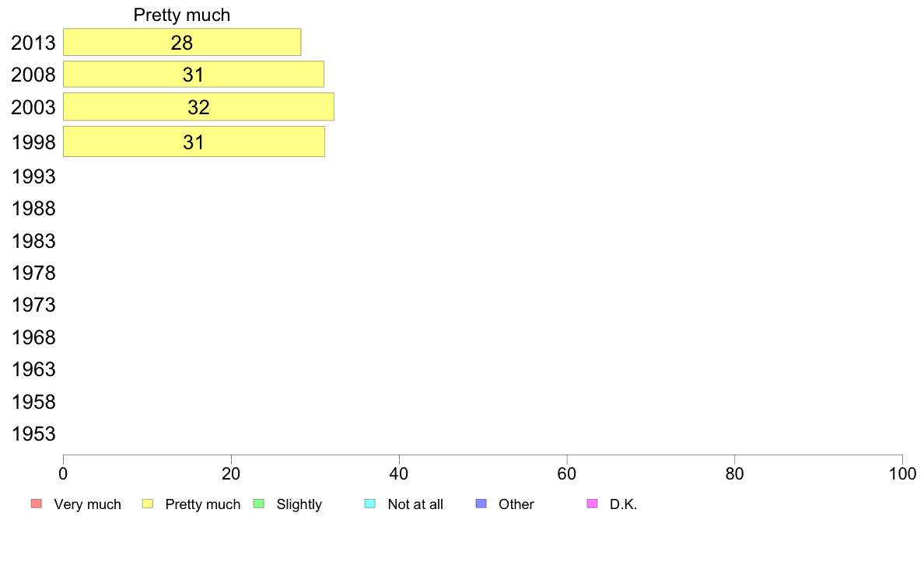
Task: Click the Pretty much chart title
Action: point(181,16)
